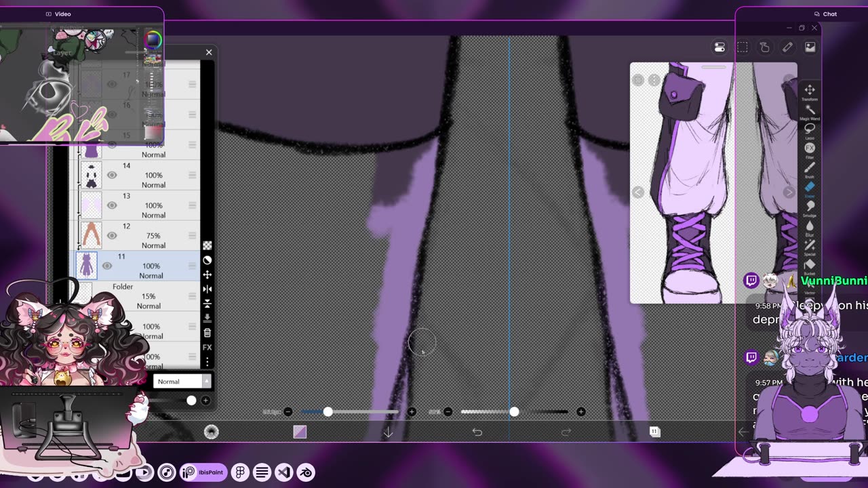Screen dimensions: 868x488
Task: Open the Normal blend mode dropdown
Action: tap(182, 382)
